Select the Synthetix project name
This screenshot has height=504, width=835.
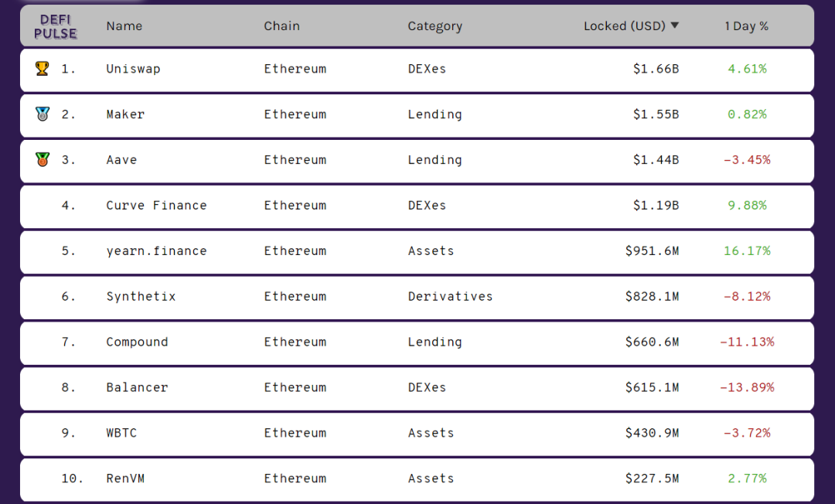tap(141, 297)
